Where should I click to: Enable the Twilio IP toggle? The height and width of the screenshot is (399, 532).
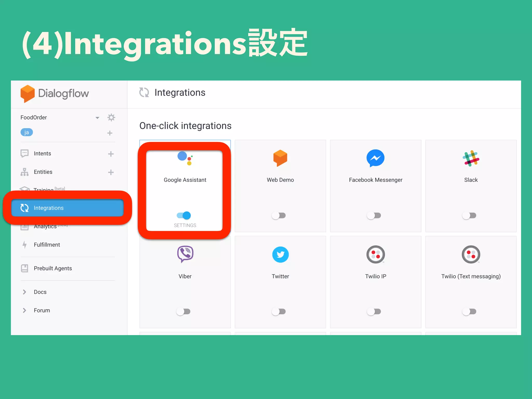pos(374,311)
